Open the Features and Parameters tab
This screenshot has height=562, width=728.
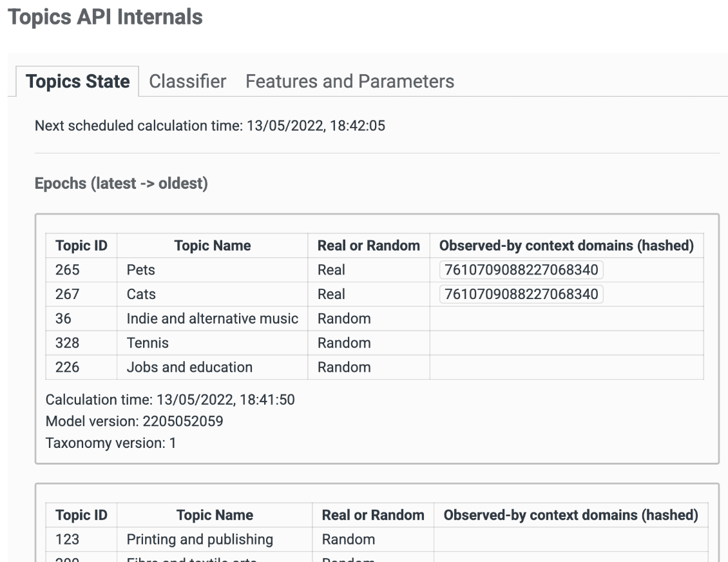pyautogui.click(x=350, y=81)
